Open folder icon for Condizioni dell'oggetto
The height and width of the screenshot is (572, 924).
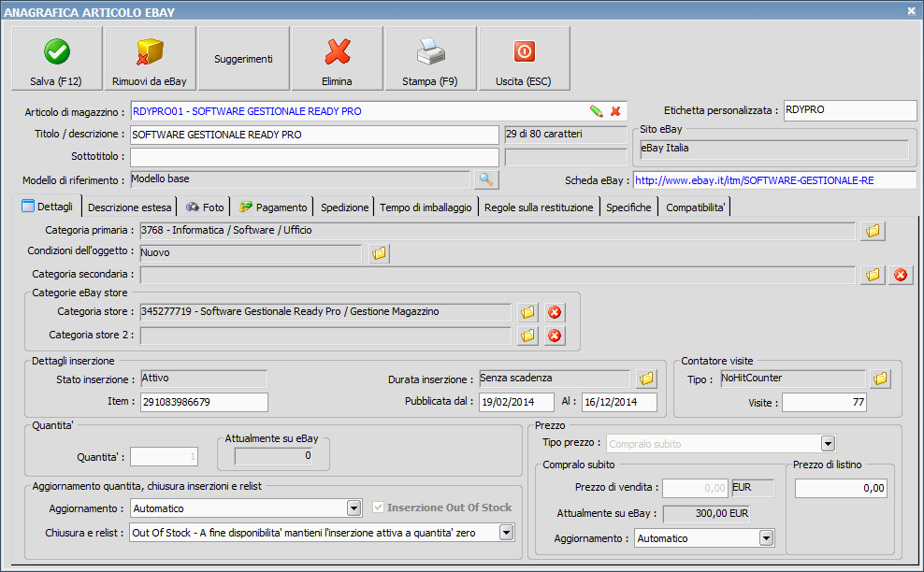click(379, 253)
